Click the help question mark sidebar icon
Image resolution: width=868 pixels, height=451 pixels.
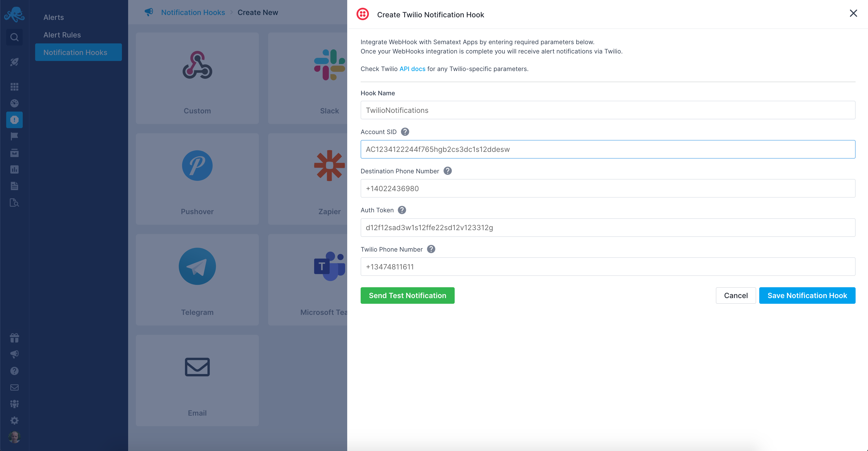(14, 371)
